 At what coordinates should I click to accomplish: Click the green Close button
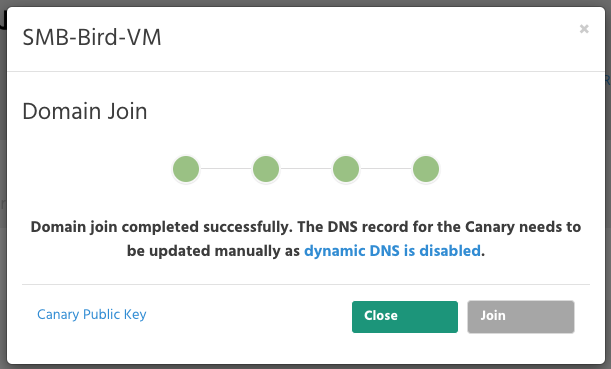tap(405, 317)
